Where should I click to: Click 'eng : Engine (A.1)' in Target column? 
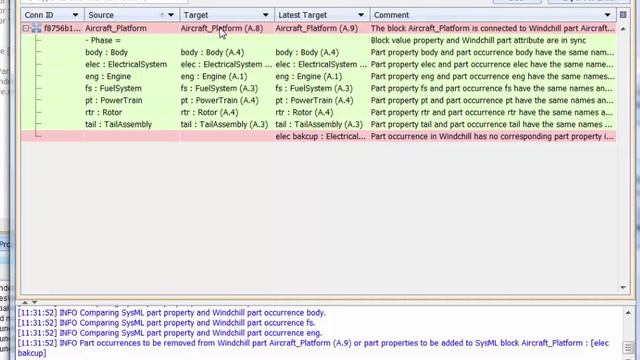(214, 76)
